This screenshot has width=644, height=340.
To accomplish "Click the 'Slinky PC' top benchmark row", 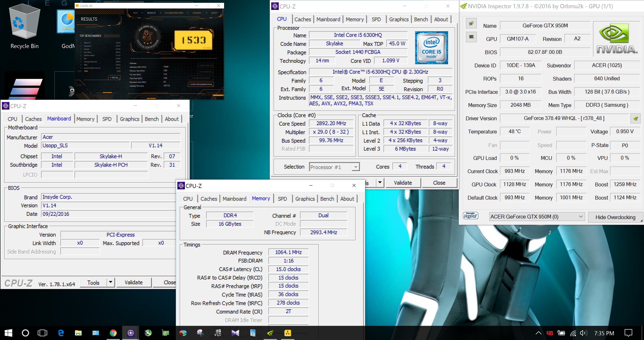I will [x=100, y=43].
